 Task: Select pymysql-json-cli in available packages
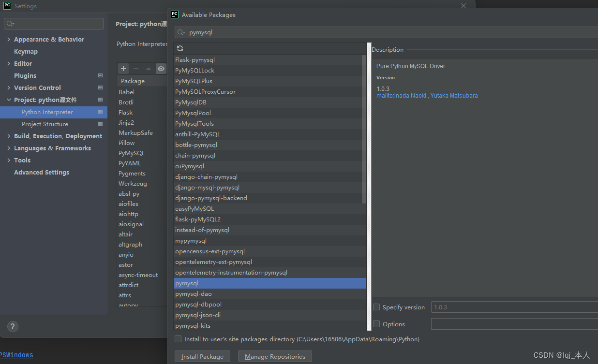pos(270,315)
